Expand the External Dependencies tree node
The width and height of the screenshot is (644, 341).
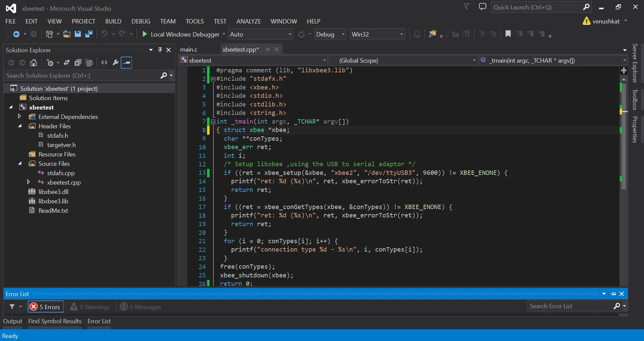pos(19,117)
